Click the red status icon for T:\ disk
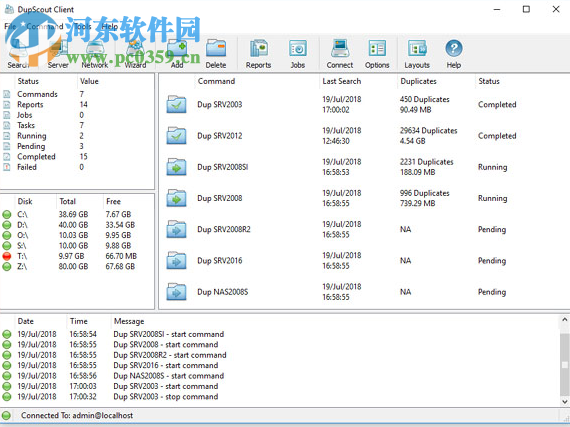Image resolution: width=570 pixels, height=427 pixels. click(7, 256)
